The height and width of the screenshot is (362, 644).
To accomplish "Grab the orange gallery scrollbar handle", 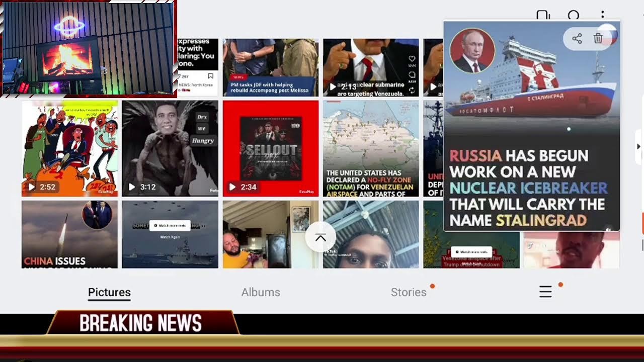I will pos(642,224).
